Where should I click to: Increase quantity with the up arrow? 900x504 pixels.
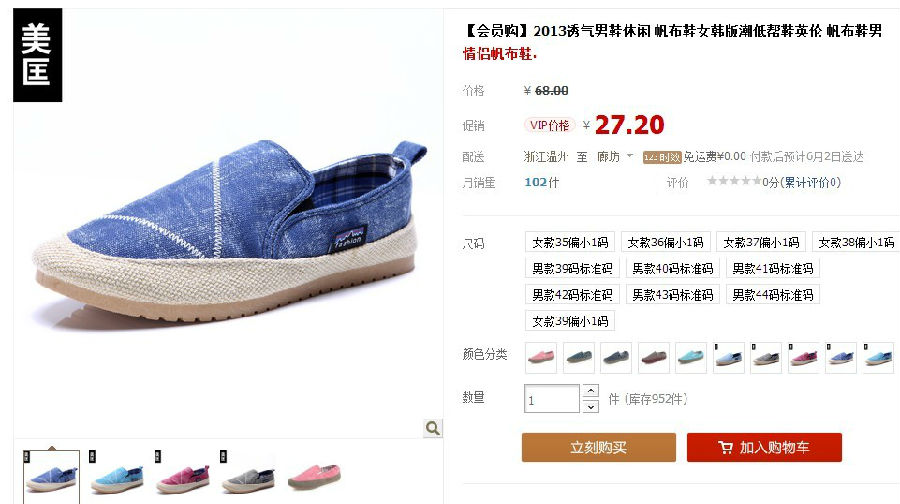click(x=591, y=391)
